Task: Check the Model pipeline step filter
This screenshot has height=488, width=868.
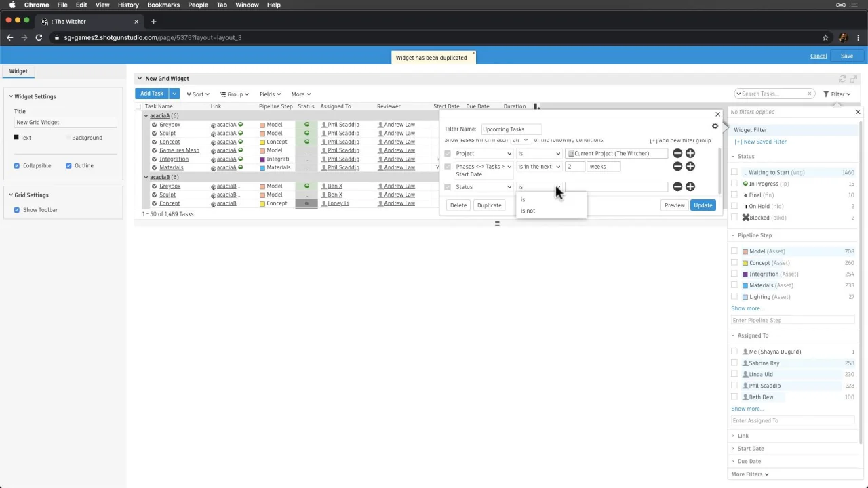Action: (x=734, y=251)
